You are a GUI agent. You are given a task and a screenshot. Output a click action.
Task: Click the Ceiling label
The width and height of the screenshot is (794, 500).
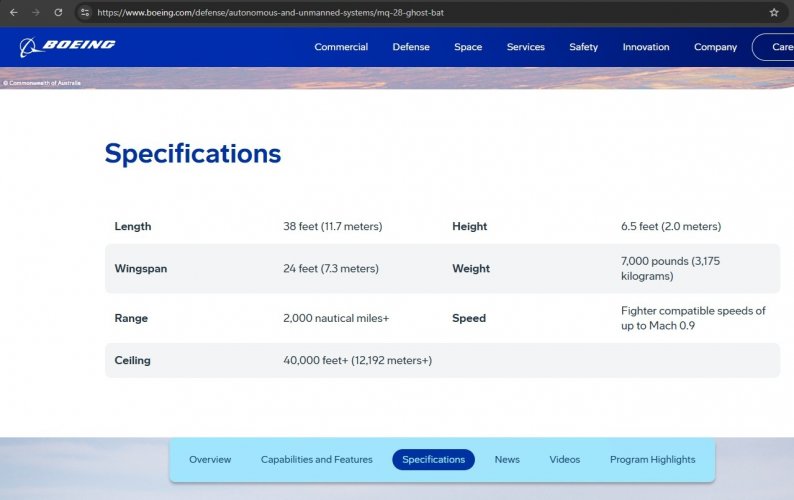coord(132,360)
